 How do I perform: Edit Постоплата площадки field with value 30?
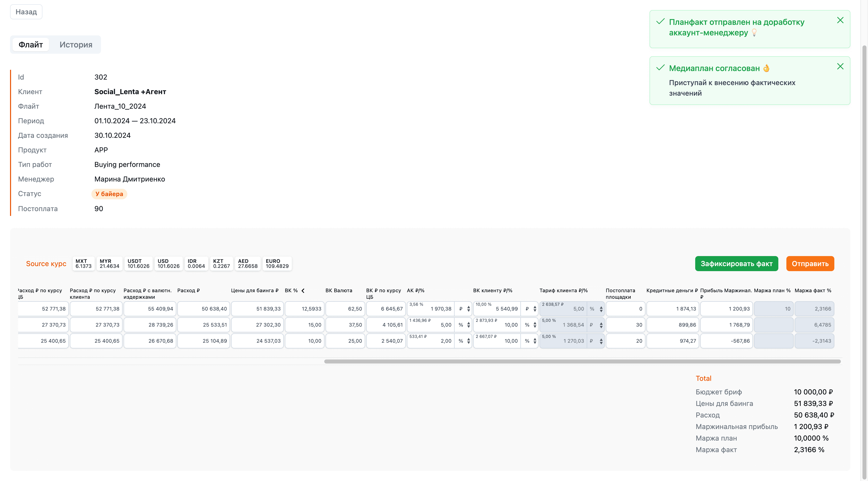pos(625,325)
